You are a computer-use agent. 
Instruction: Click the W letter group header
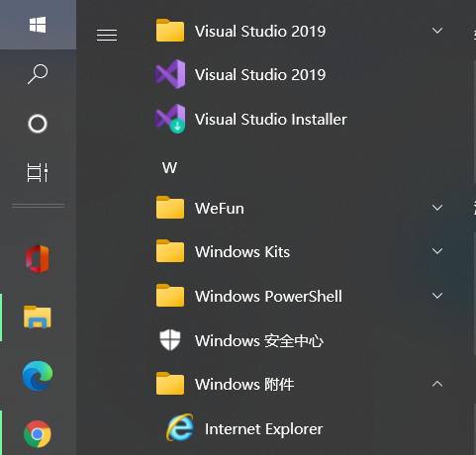pyautogui.click(x=169, y=168)
